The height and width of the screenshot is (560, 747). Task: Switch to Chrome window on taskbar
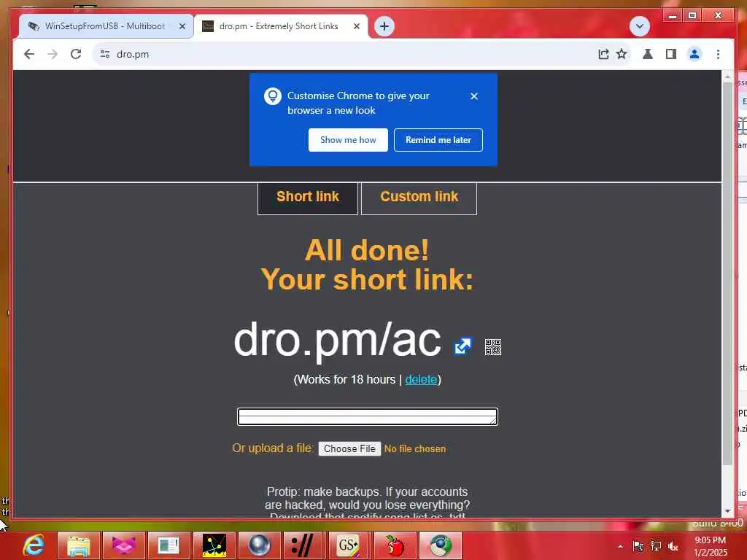pos(441,545)
